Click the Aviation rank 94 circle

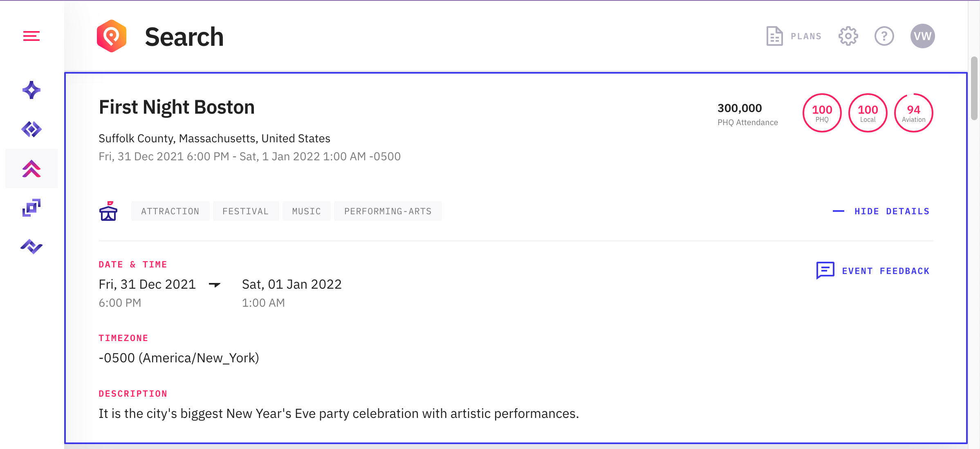click(913, 113)
